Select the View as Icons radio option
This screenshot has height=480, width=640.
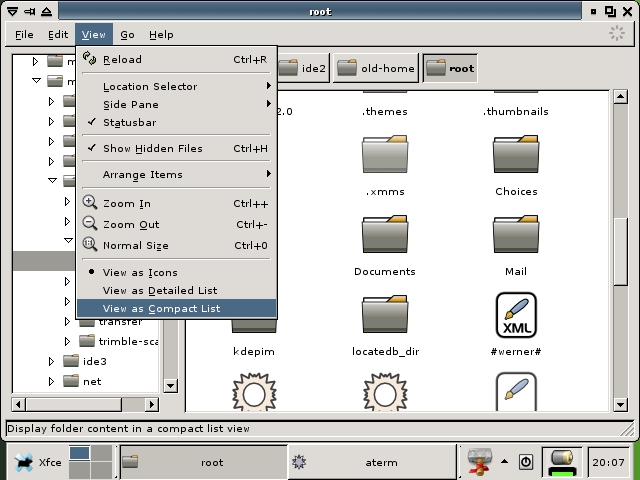[140, 273]
